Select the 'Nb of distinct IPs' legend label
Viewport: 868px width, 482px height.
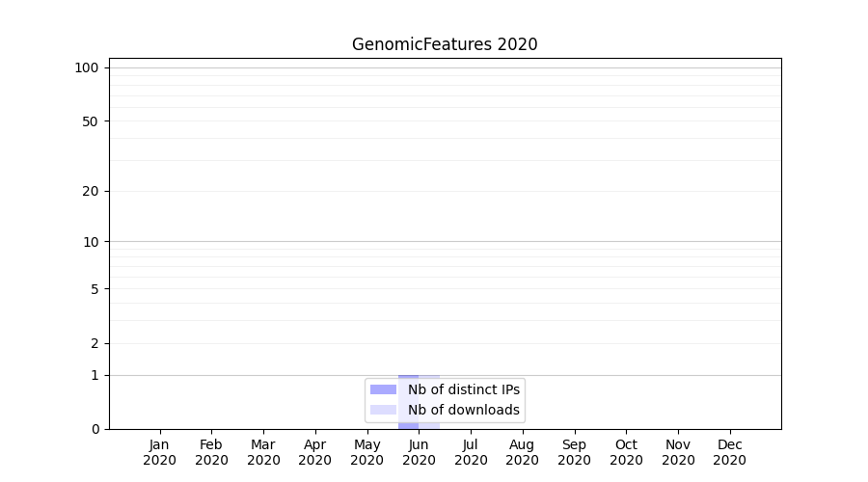(463, 389)
